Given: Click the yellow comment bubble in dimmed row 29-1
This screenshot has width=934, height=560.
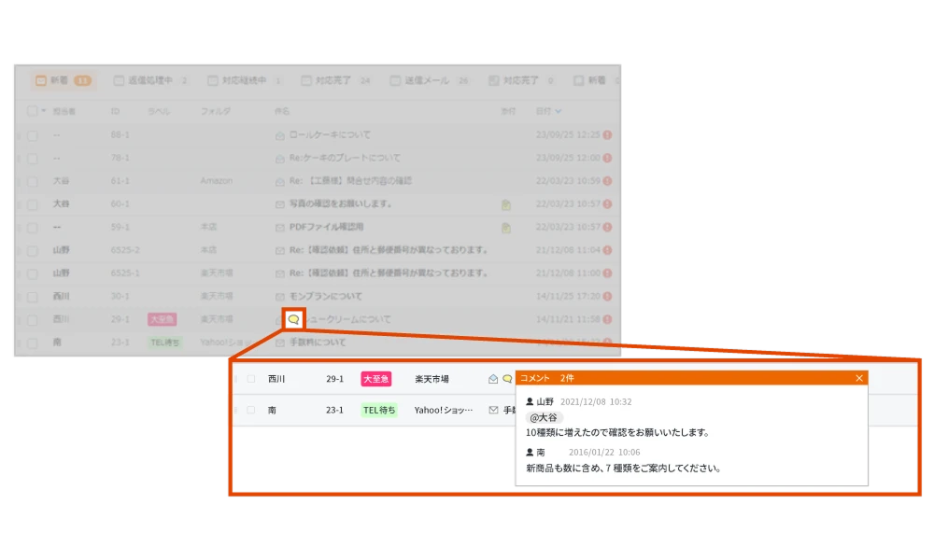Looking at the screenshot, I should [x=293, y=319].
